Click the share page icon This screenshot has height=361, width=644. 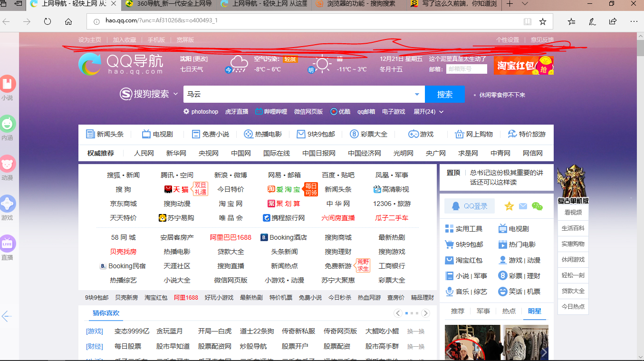[x=613, y=21]
